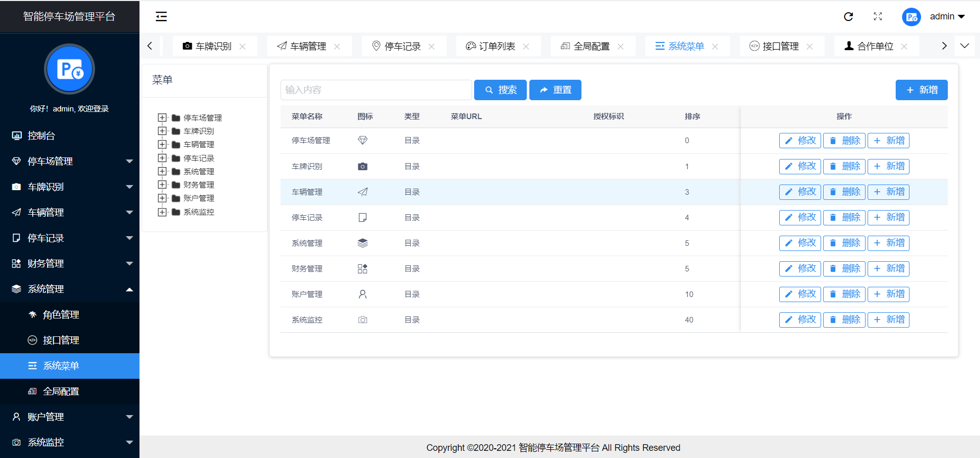This screenshot has width=980, height=458.
Task: Open the tab options dropdown chevron
Action: coord(964,46)
